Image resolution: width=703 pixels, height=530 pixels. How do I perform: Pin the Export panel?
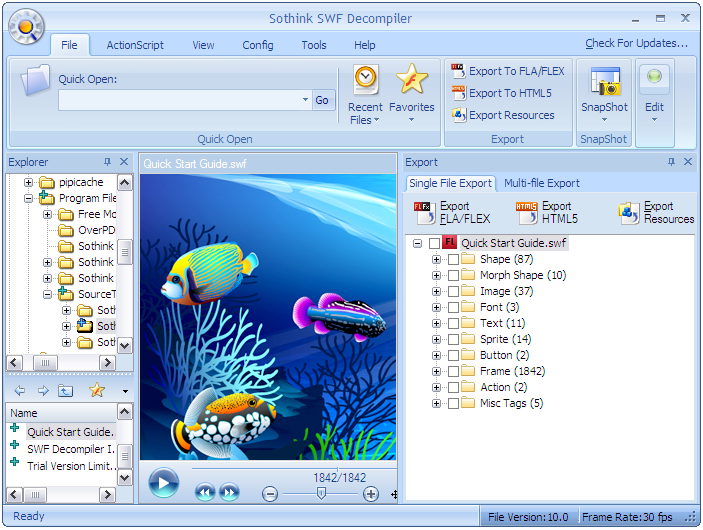(x=671, y=161)
